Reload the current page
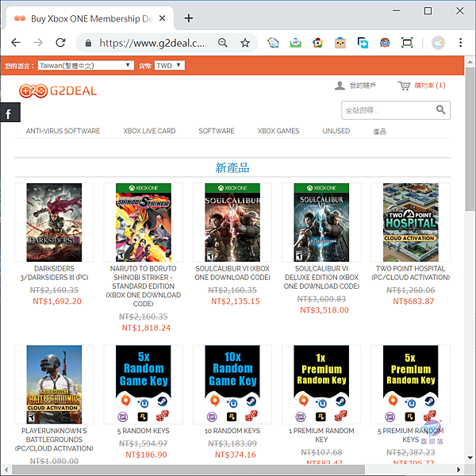 coord(61,43)
